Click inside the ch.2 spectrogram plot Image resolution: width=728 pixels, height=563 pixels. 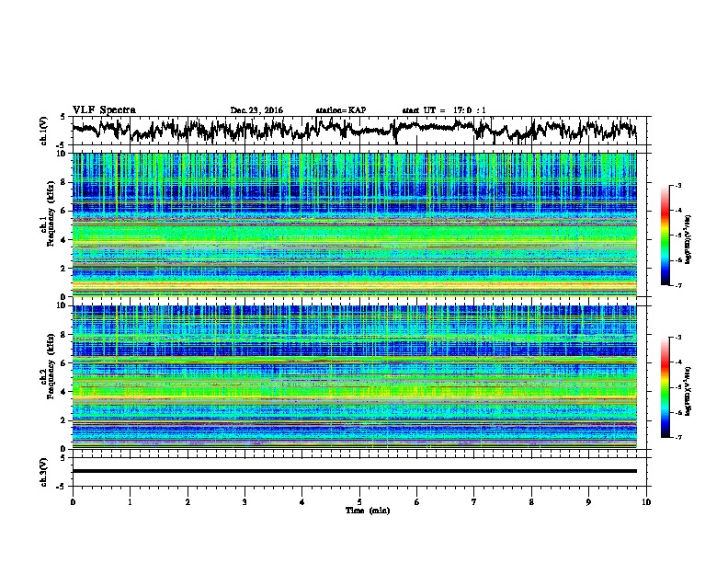(354, 377)
